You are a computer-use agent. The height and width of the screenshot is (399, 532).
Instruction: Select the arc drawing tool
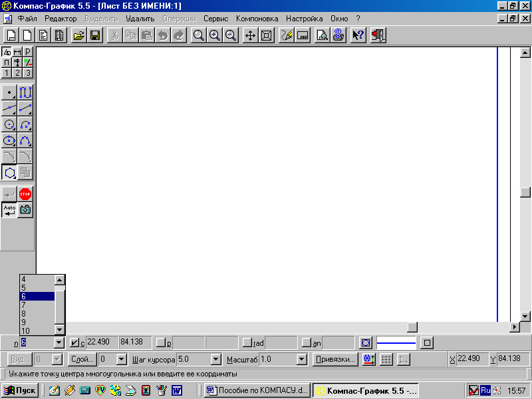[x=25, y=124]
